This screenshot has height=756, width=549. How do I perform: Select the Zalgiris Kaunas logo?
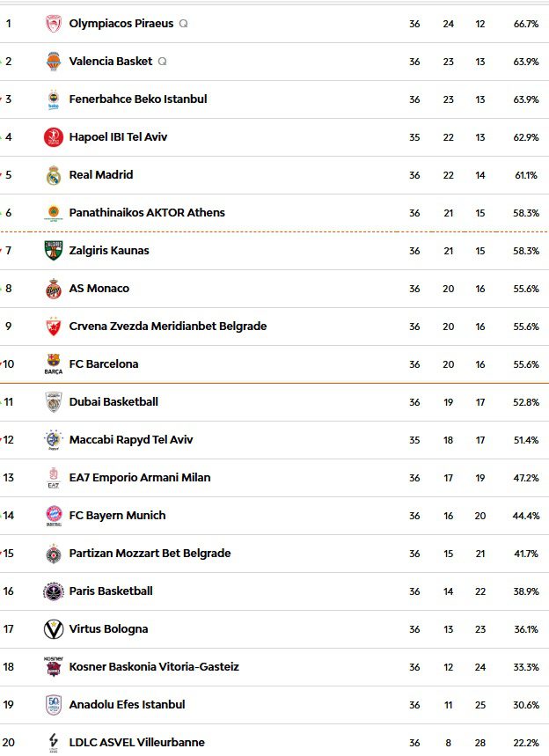(x=52, y=250)
